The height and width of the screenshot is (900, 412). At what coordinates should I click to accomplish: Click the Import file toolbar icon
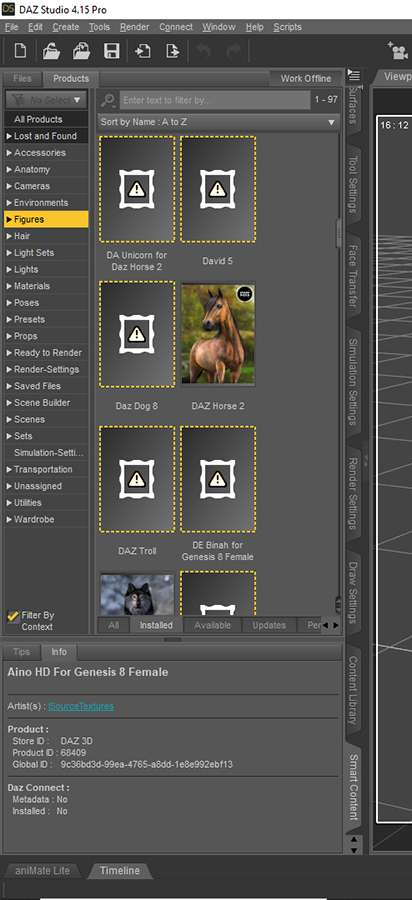point(142,51)
